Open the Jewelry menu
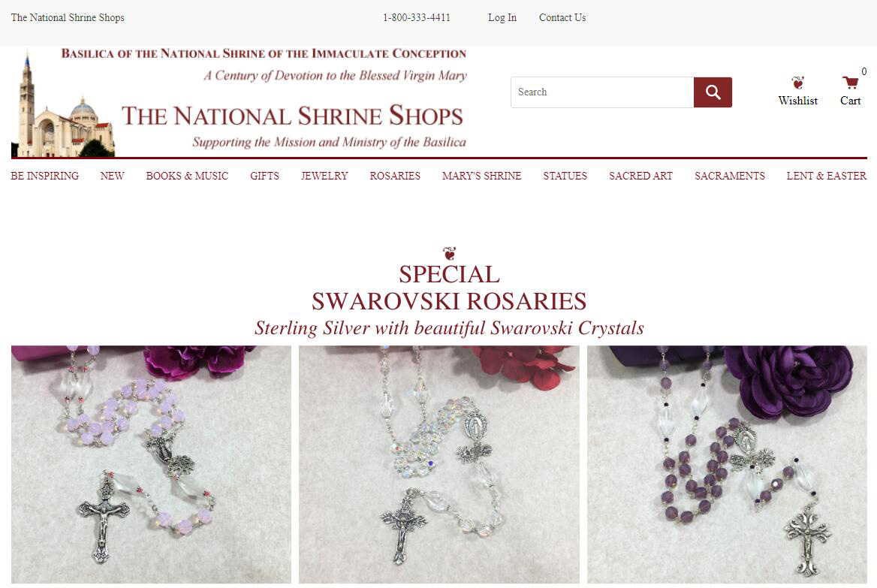877x588 pixels. (x=324, y=176)
